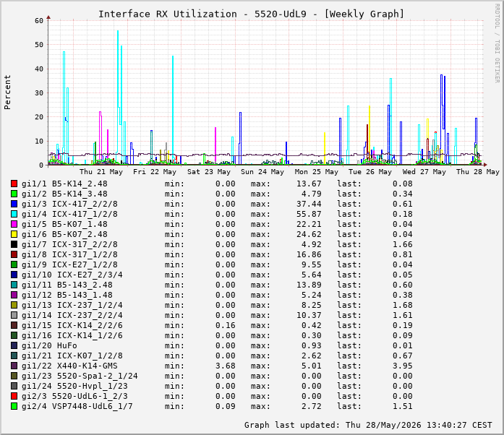
Task: Click the dark red swatch for gi1/8
Action: [x=14, y=254]
